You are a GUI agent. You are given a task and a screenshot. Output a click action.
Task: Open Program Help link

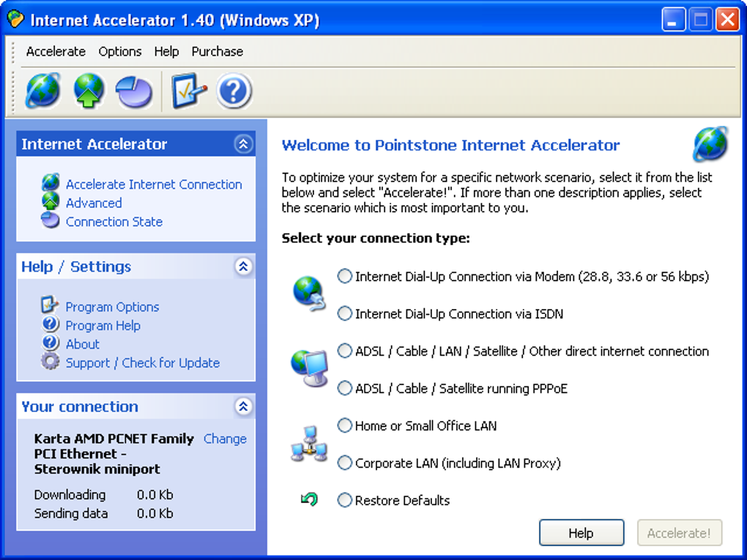[x=103, y=325]
